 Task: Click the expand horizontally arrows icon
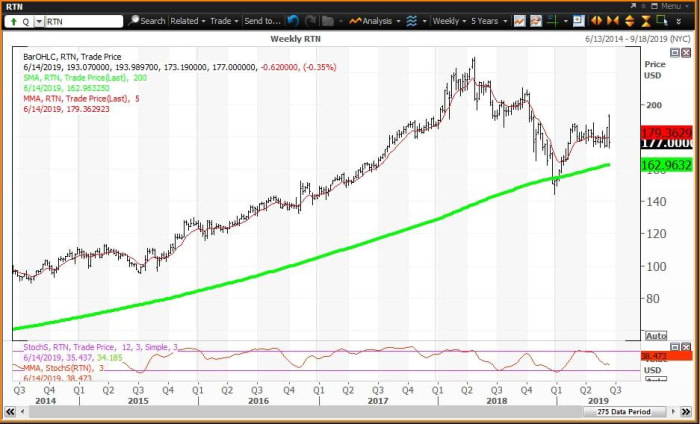tap(596, 21)
